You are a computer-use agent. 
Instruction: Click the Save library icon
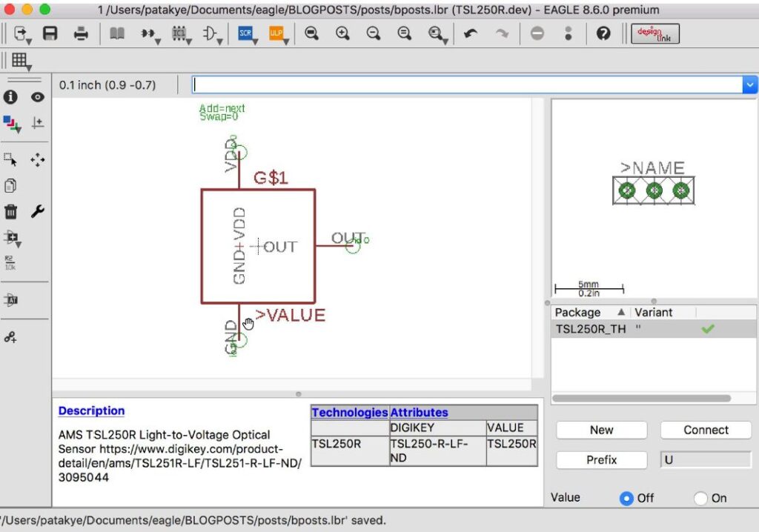[x=50, y=33]
